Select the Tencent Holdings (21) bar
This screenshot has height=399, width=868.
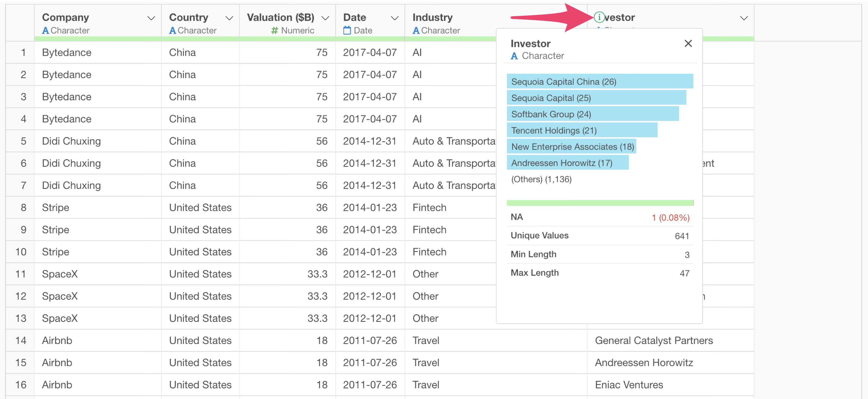point(582,130)
